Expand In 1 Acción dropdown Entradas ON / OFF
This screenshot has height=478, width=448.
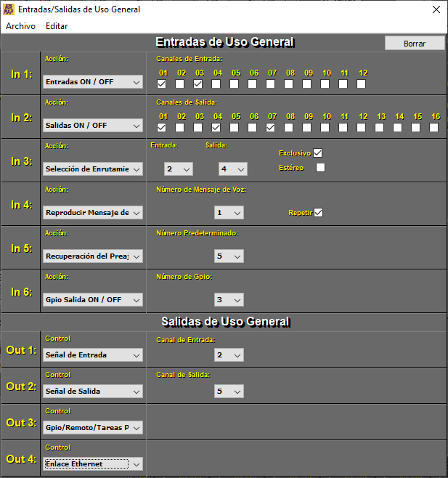point(93,82)
